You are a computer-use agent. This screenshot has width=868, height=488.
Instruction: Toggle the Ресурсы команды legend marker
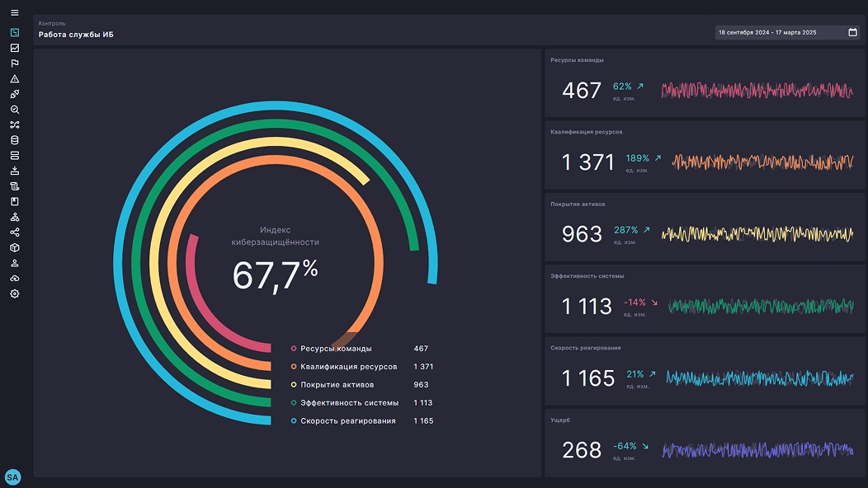point(294,349)
